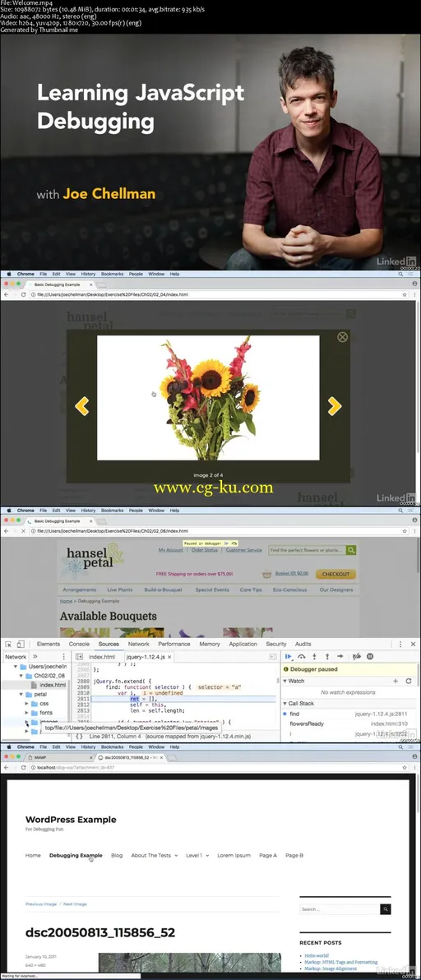Hide the debugger sidebar icon beside file tabs
421x980 pixels.
(x=272, y=657)
